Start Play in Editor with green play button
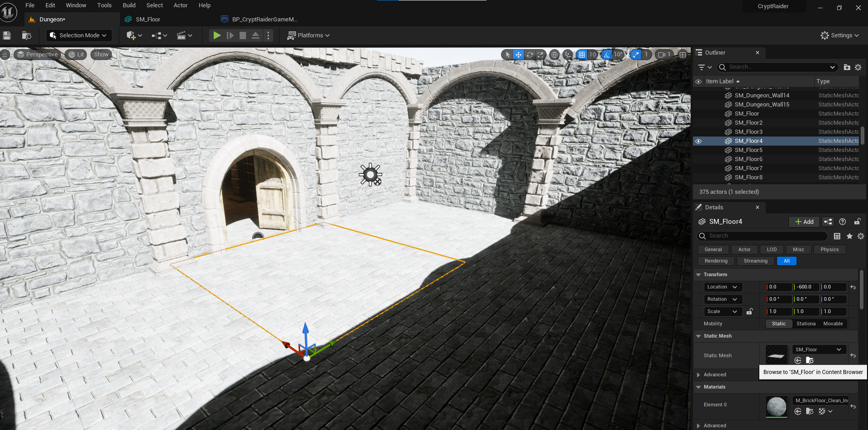868x430 pixels. tap(217, 35)
